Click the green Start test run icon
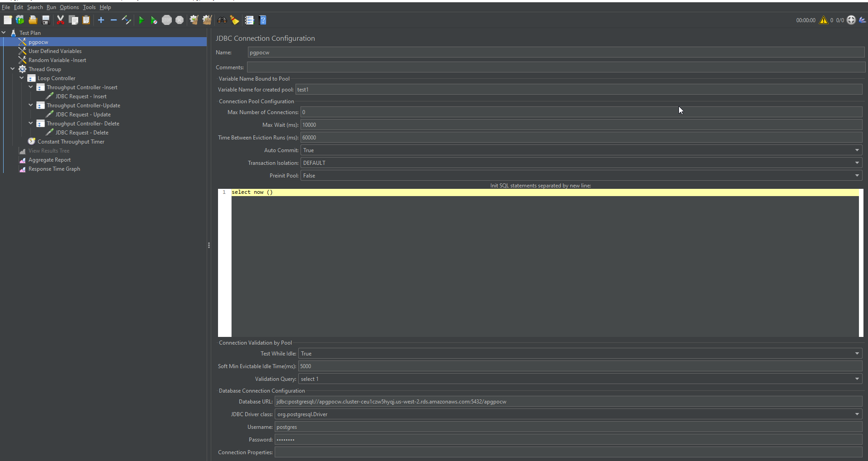The width and height of the screenshot is (868, 461). click(141, 20)
